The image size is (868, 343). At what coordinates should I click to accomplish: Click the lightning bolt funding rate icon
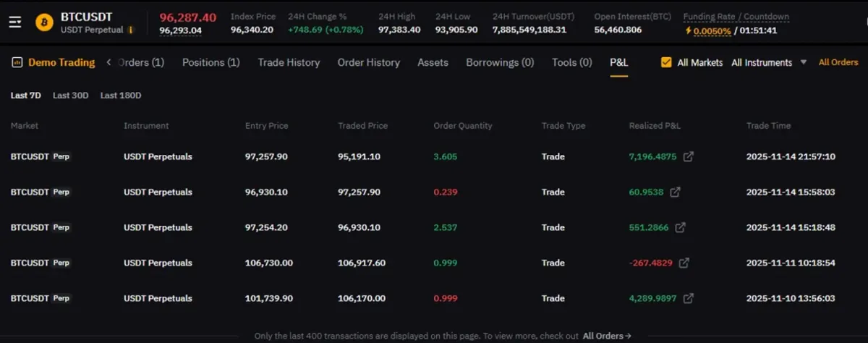tap(689, 31)
